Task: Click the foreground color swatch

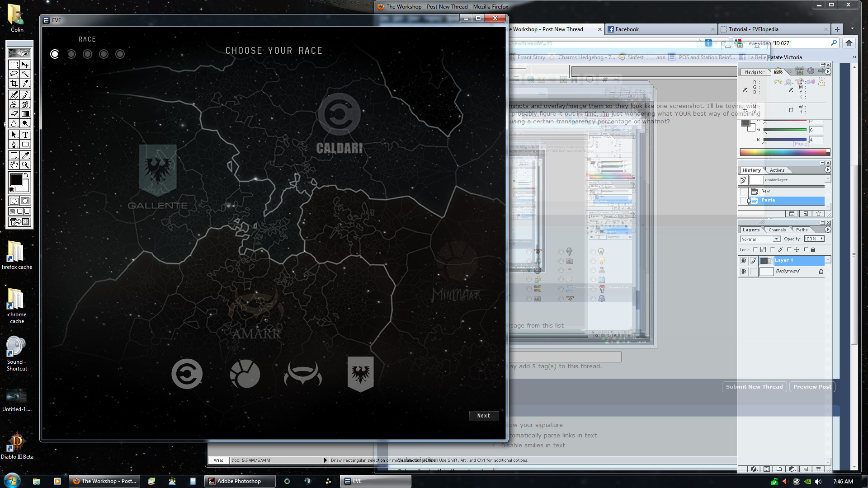Action: [x=16, y=180]
